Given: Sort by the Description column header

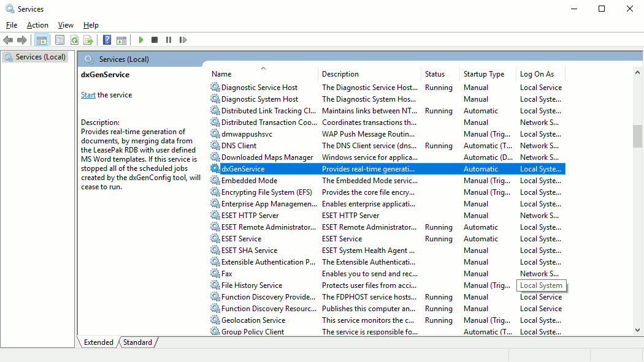Looking at the screenshot, I should coord(369,74).
